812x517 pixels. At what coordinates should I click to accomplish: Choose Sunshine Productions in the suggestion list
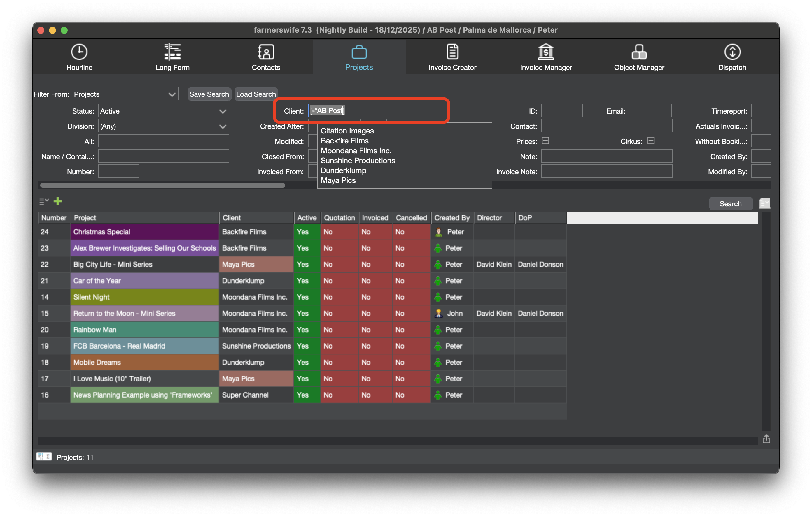tap(358, 161)
